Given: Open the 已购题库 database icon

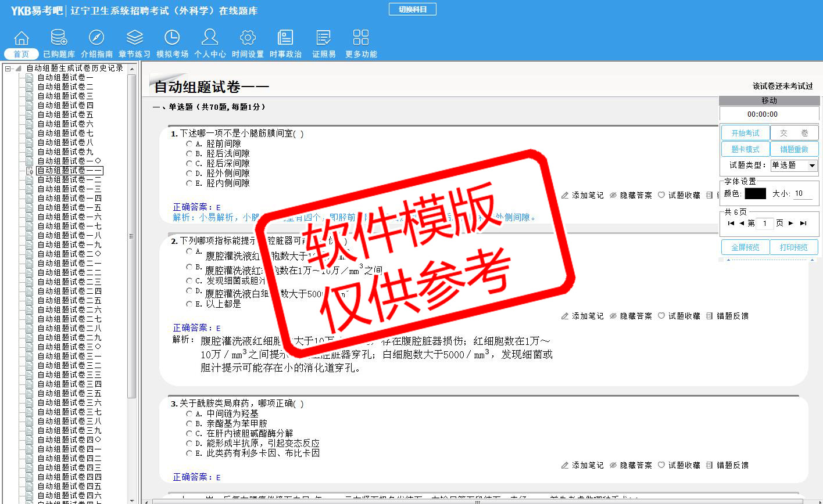Looking at the screenshot, I should coord(59,38).
